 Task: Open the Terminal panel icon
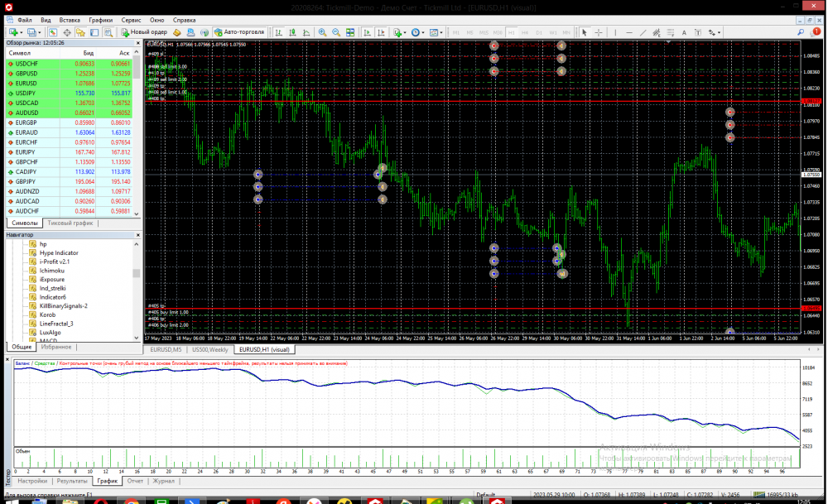click(94, 32)
